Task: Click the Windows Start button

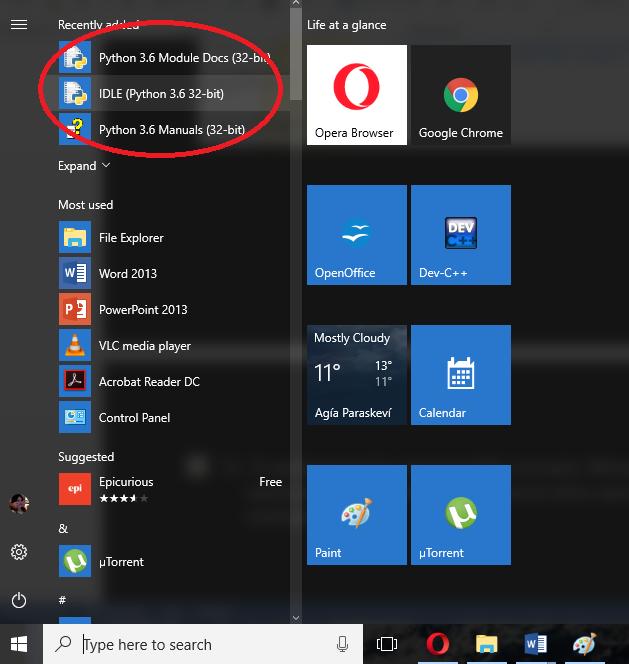Action: (19, 644)
